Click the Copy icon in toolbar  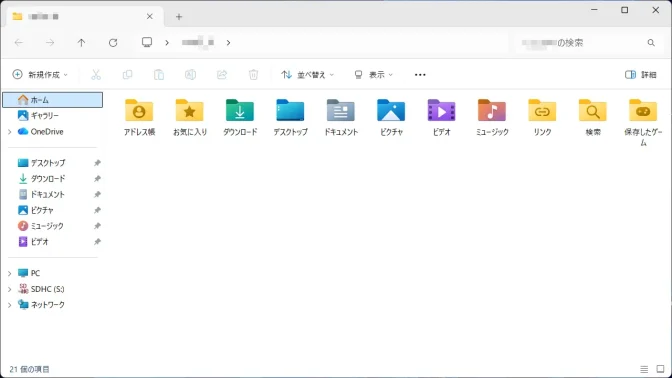click(127, 75)
